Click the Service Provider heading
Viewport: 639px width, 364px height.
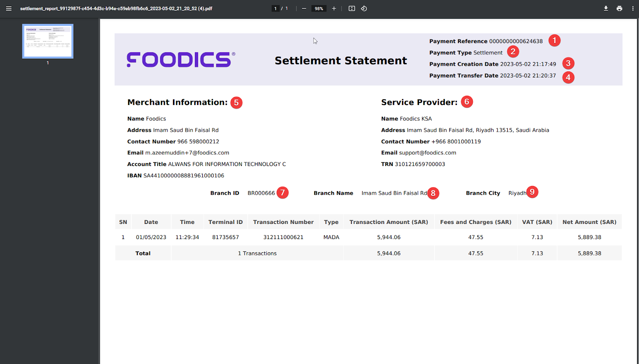point(419,102)
